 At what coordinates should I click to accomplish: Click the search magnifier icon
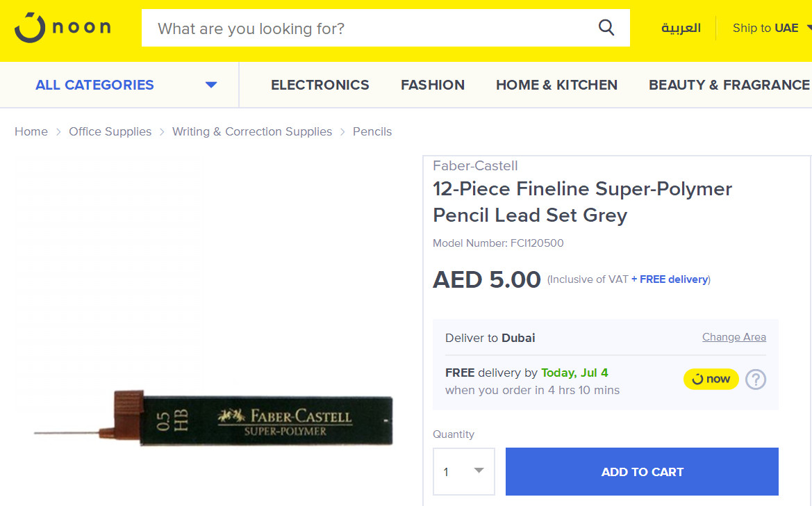(606, 28)
